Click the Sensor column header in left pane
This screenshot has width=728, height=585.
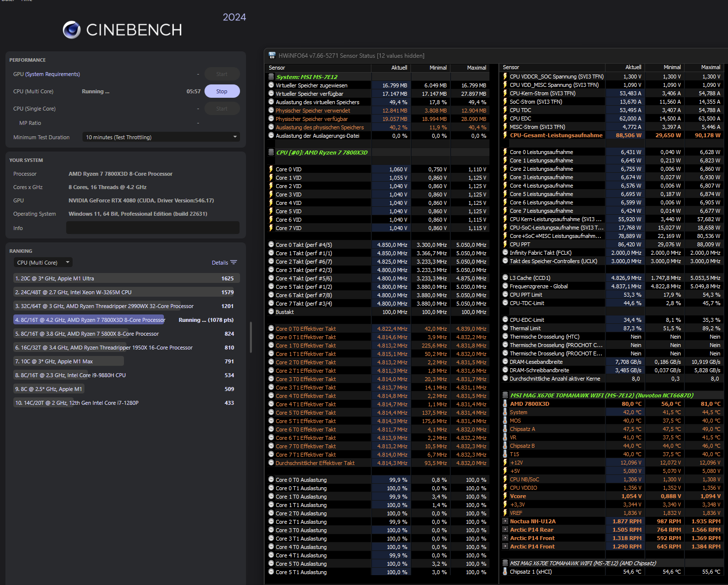coord(319,68)
